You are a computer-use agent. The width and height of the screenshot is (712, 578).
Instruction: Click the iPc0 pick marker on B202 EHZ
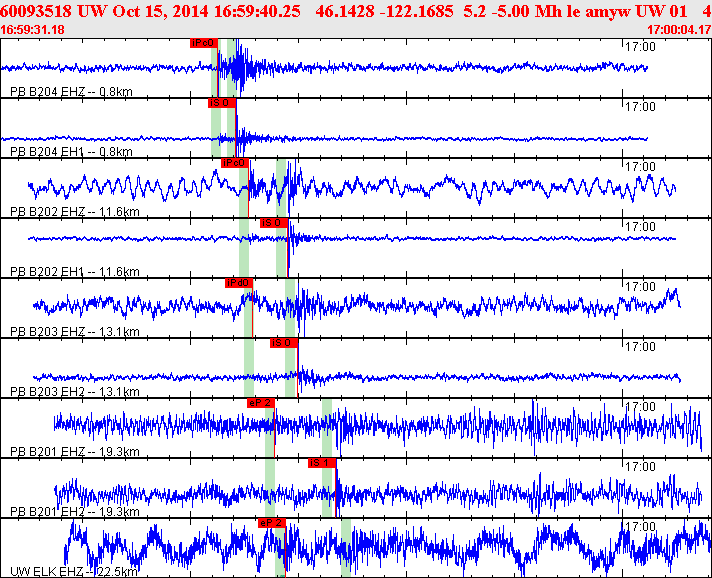(x=235, y=163)
